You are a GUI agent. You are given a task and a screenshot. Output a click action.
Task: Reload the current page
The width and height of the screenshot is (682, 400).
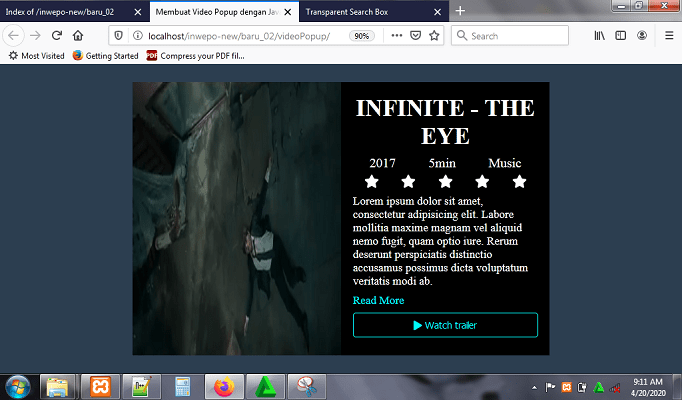57,36
